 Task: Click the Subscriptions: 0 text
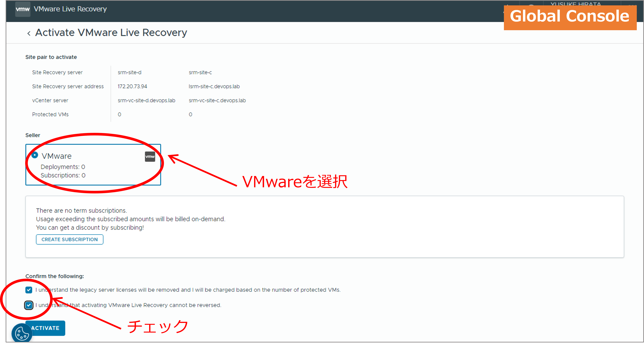63,175
